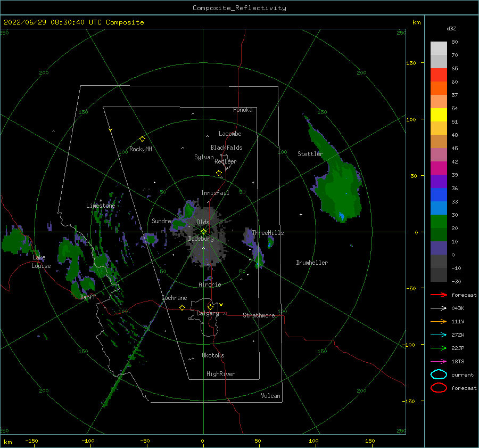Click the Limestone label

[101, 206]
